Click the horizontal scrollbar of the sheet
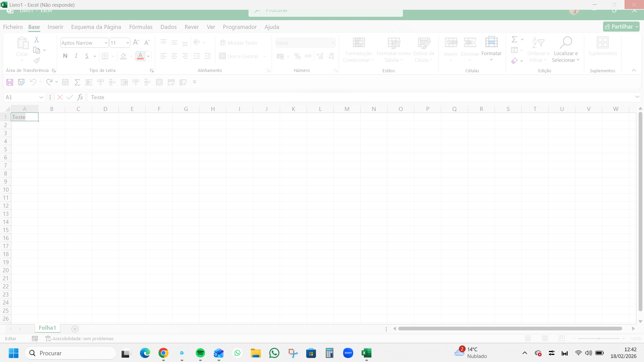 pos(510,328)
